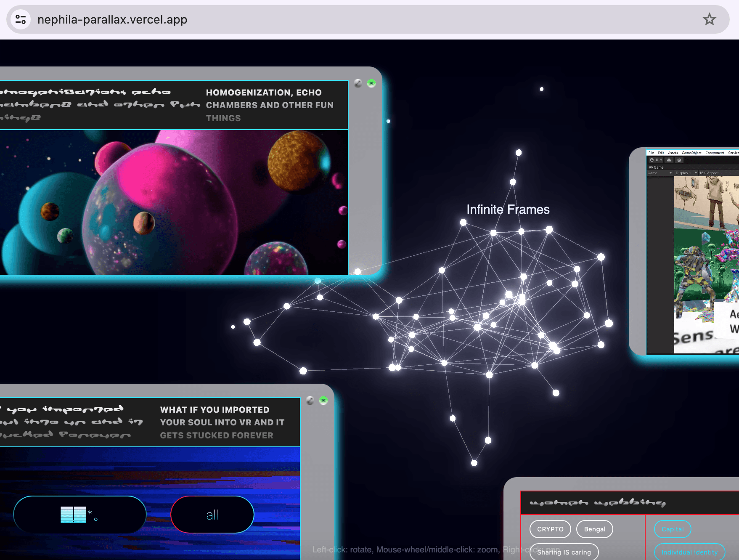Bookmark this page with the star icon
Image resolution: width=739 pixels, height=560 pixels.
pos(709,19)
